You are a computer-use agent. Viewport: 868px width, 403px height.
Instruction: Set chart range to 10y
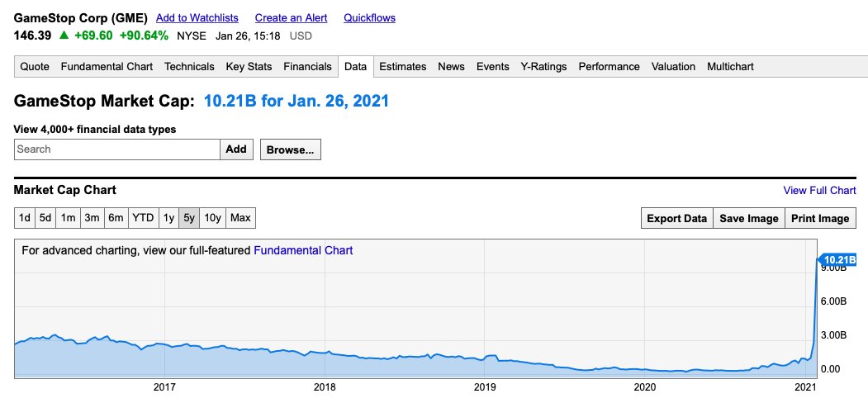[x=213, y=218]
